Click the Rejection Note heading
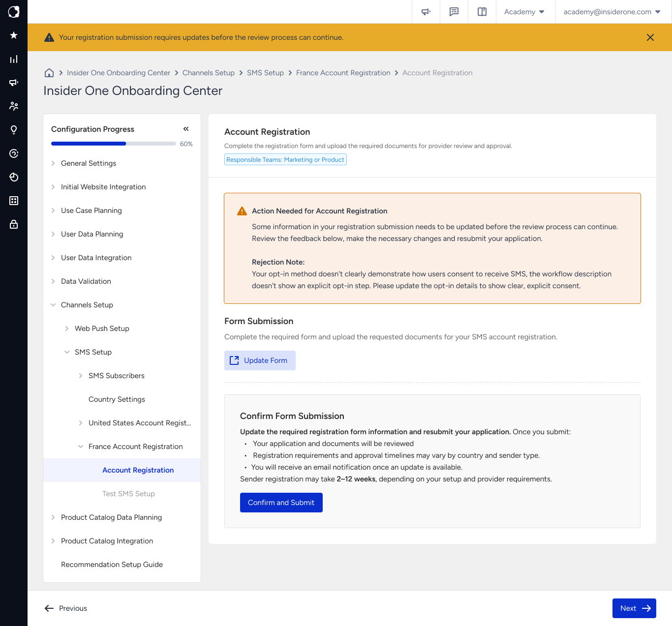 tap(278, 262)
